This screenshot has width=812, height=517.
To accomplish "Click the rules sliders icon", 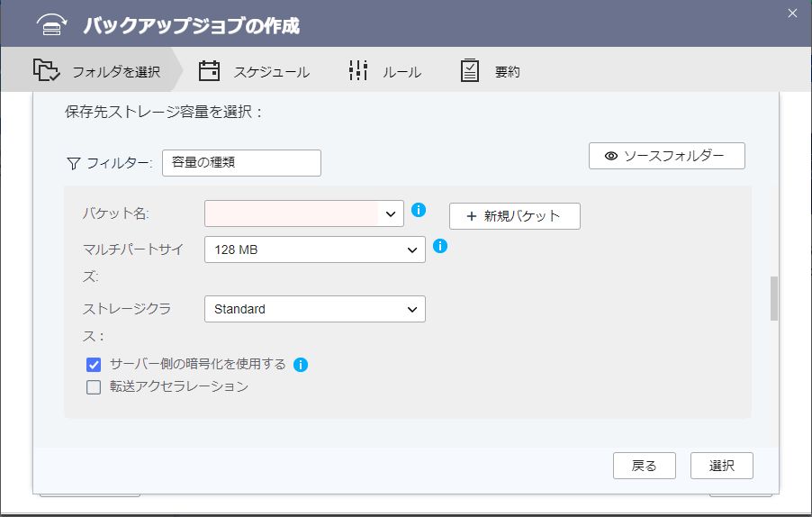I will [358, 70].
